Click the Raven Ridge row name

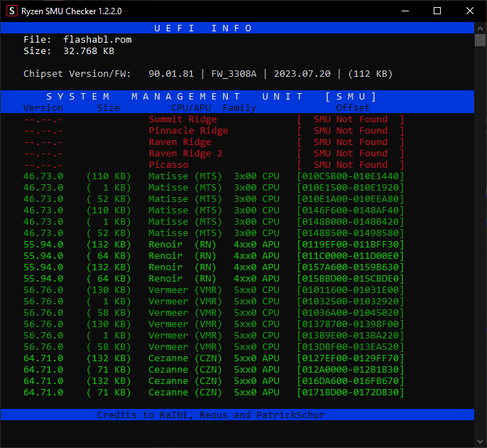(180, 142)
